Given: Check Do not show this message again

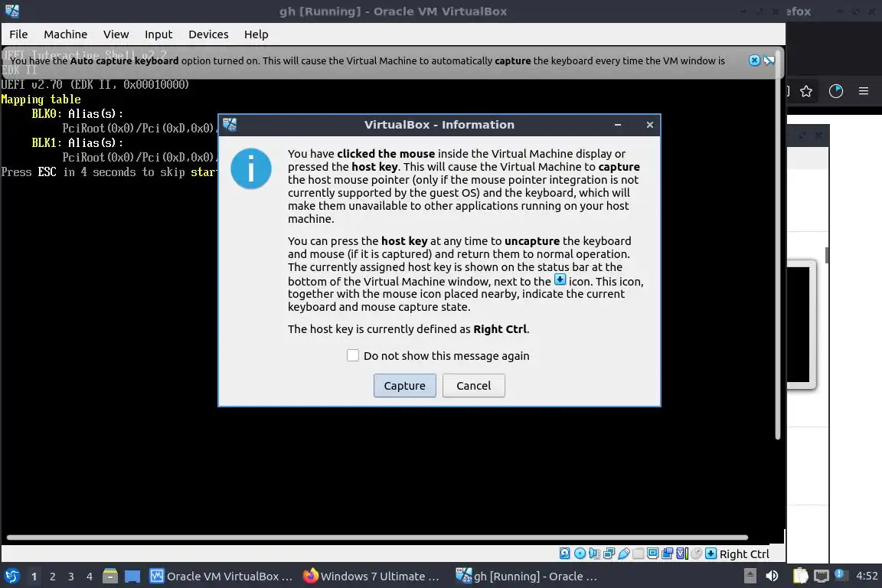Looking at the screenshot, I should (x=353, y=355).
